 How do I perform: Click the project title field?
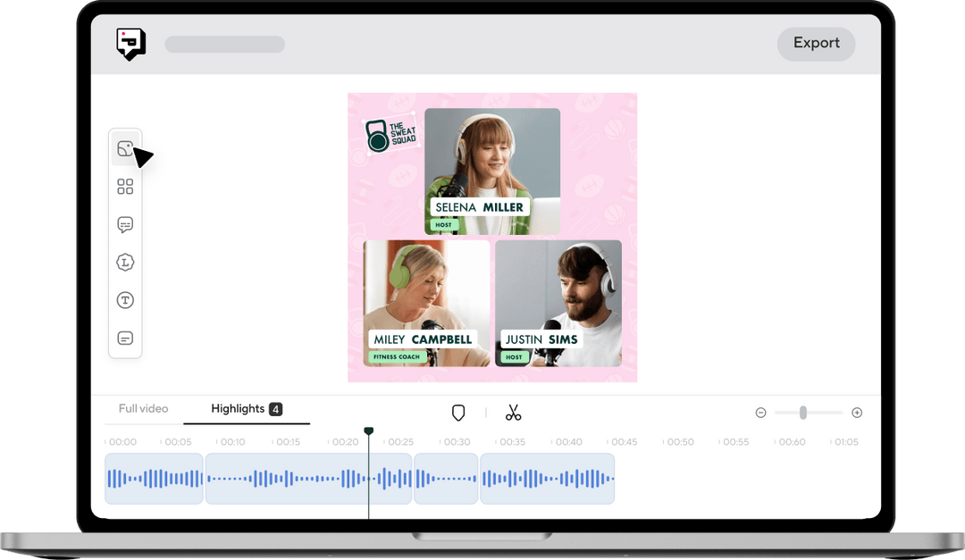point(224,44)
